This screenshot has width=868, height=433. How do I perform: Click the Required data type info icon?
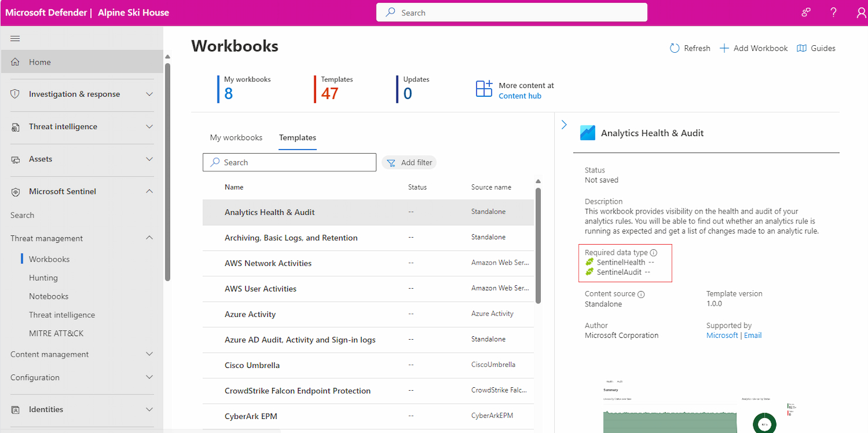click(655, 252)
